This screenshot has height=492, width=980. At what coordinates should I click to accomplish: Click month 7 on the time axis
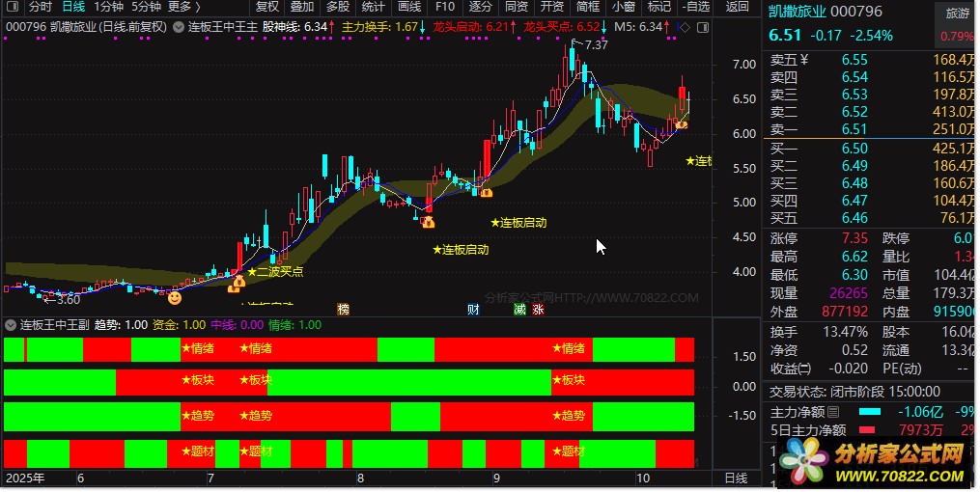(210, 478)
